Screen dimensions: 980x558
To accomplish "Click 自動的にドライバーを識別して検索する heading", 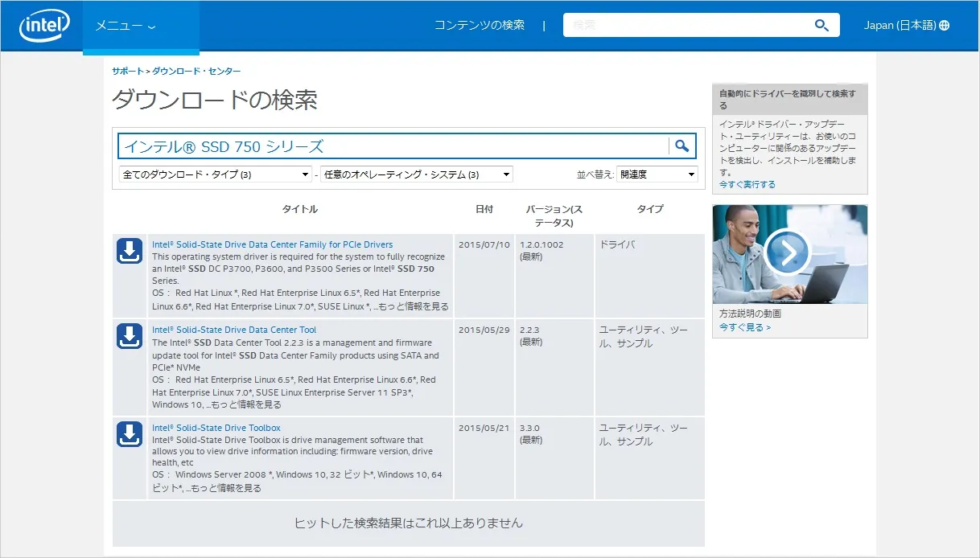I will pos(788,99).
